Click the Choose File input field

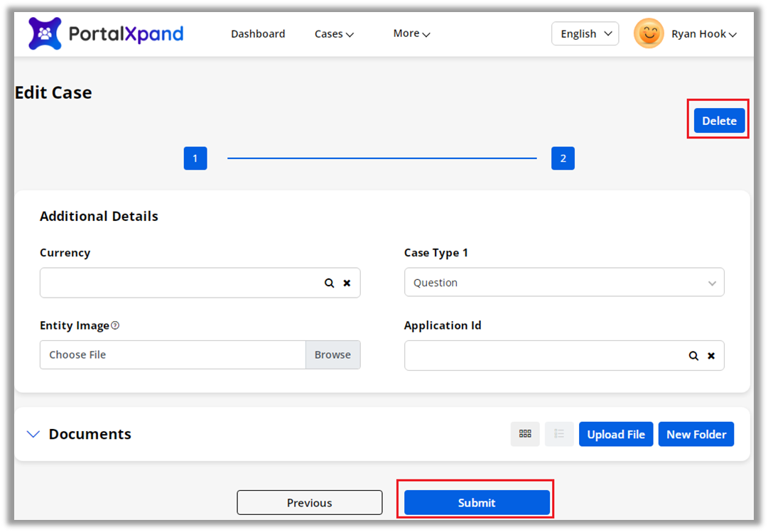173,354
